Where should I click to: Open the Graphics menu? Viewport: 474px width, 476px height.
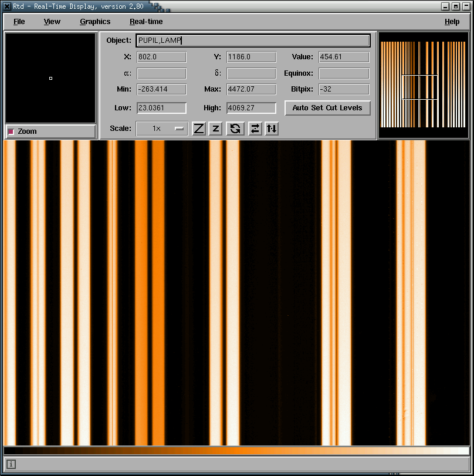(x=95, y=22)
